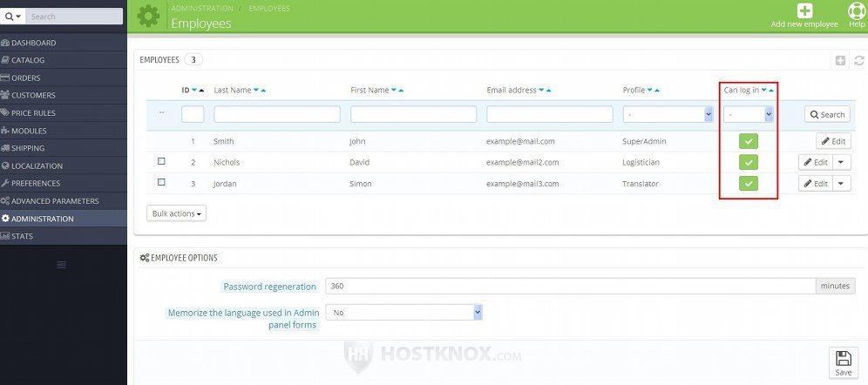The image size is (868, 385).
Task: Click the sidebar collapse menu icon
Action: tap(62, 265)
